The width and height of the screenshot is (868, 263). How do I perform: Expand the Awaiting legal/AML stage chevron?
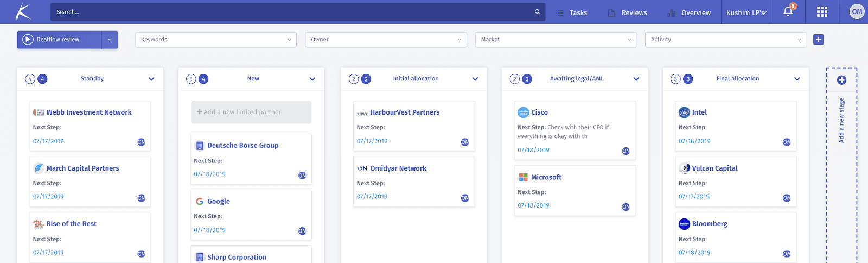[x=636, y=79]
